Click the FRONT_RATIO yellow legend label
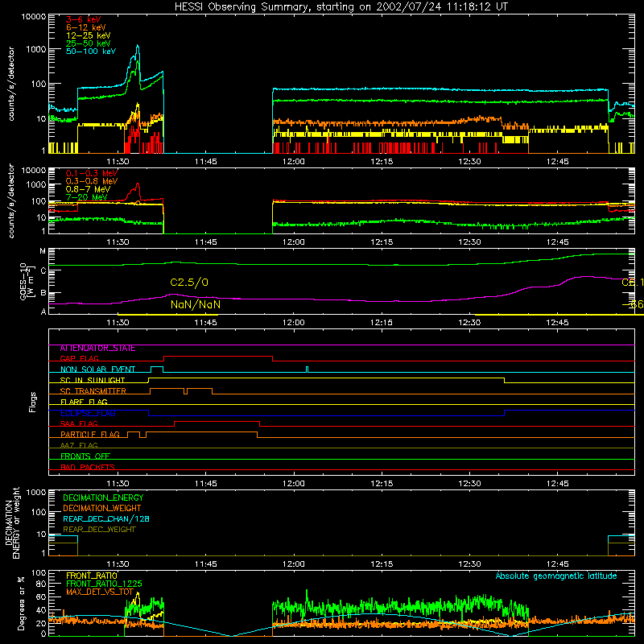 (x=92, y=576)
